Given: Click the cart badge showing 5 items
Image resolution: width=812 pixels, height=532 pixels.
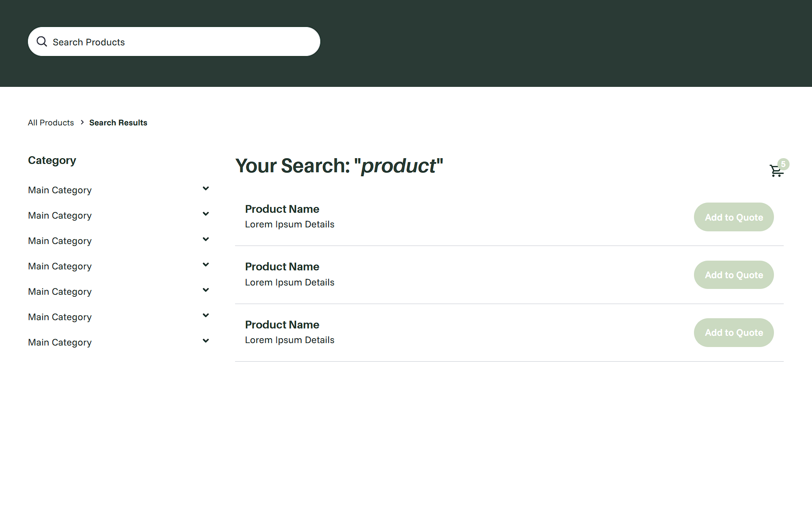Looking at the screenshot, I should coord(783,164).
